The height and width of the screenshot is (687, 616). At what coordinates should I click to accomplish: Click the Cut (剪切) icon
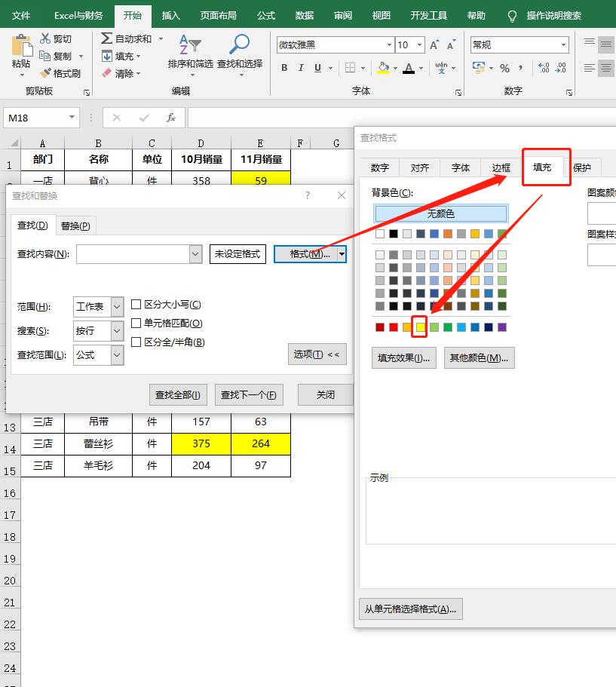point(47,38)
